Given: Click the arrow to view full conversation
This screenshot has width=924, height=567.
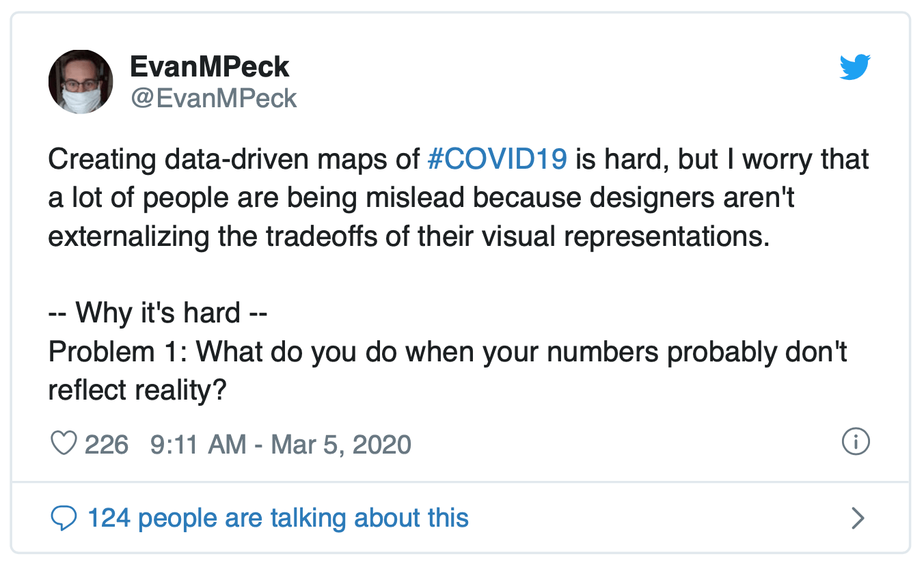Looking at the screenshot, I should (856, 518).
